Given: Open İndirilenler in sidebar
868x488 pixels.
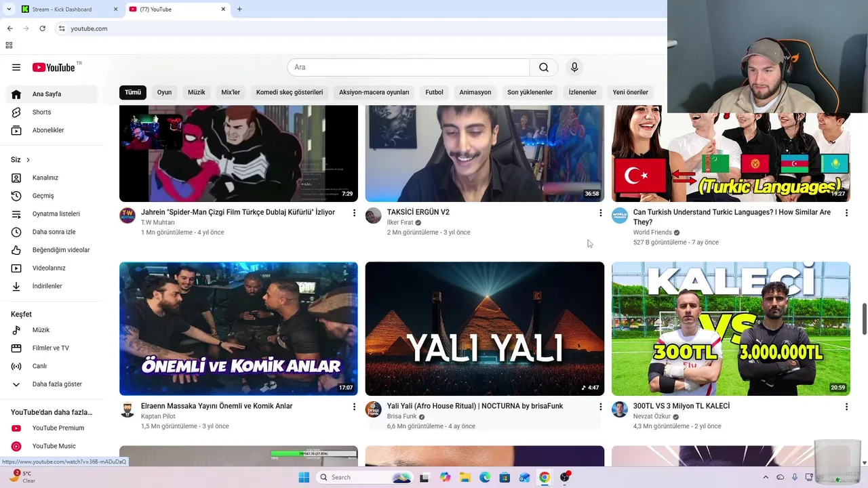Looking at the screenshot, I should (52, 286).
